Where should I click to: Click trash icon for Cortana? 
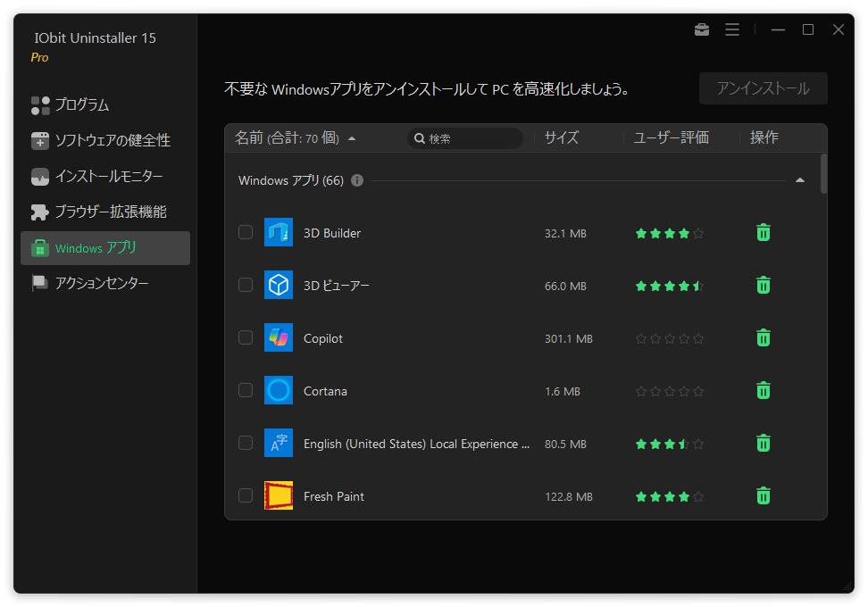point(764,391)
